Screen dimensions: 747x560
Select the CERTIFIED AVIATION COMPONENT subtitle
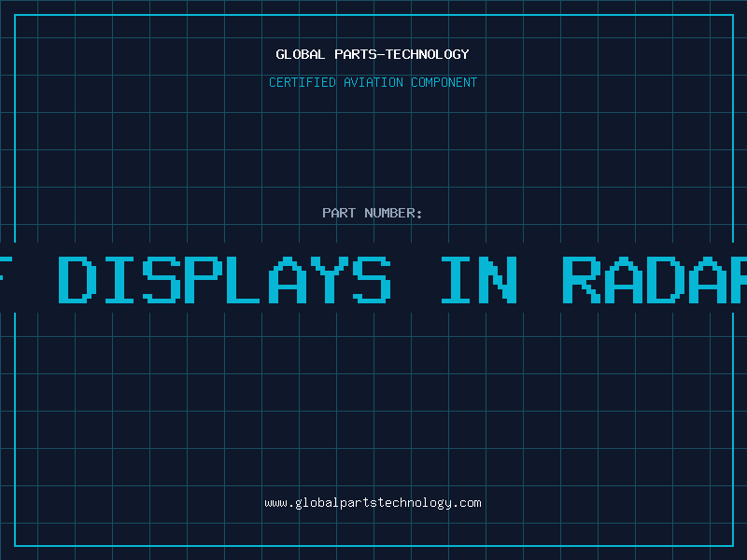point(373,82)
